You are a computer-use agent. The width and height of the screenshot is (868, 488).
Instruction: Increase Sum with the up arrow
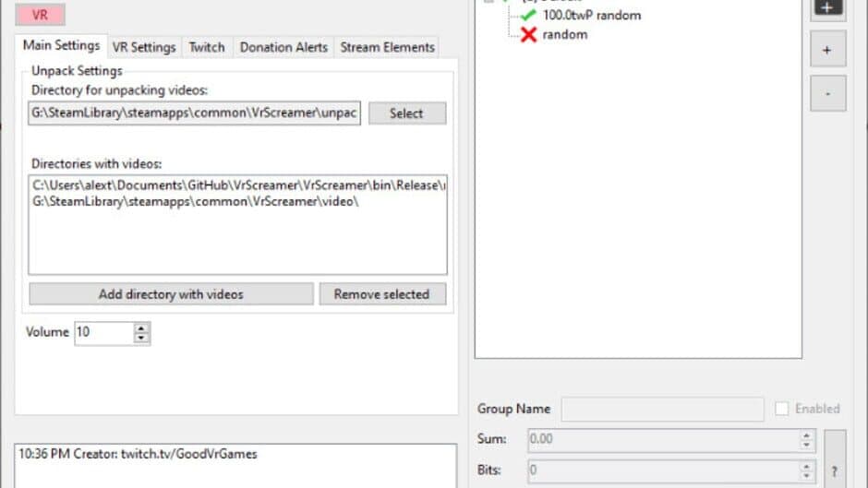pyautogui.click(x=806, y=434)
